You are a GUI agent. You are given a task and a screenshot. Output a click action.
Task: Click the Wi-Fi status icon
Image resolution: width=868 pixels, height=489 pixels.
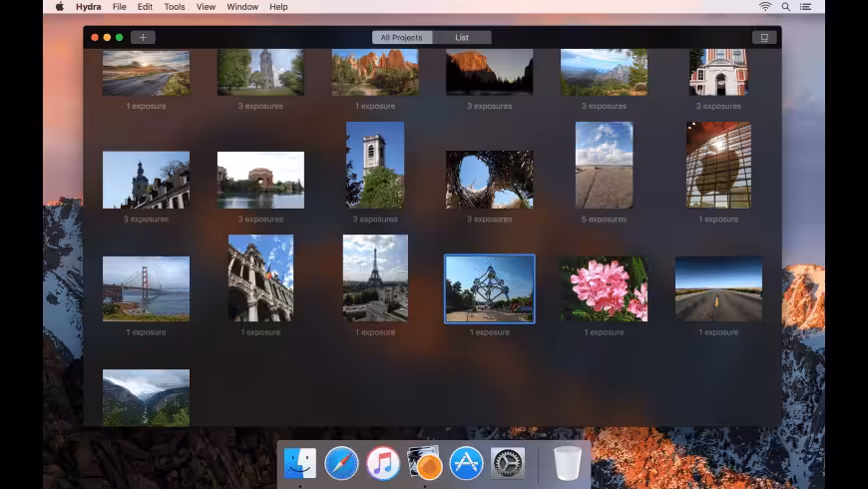(x=765, y=7)
